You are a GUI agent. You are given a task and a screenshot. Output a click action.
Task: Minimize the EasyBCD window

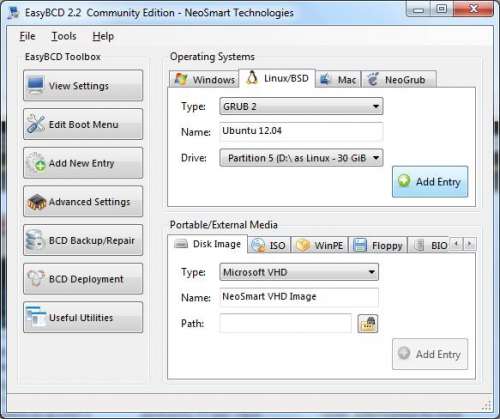point(418,9)
